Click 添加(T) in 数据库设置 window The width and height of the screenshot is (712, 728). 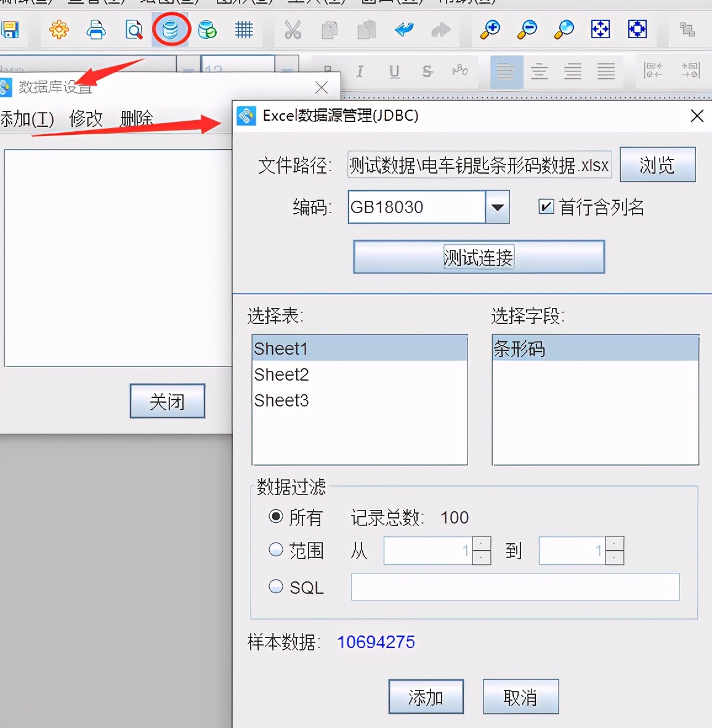tap(27, 119)
